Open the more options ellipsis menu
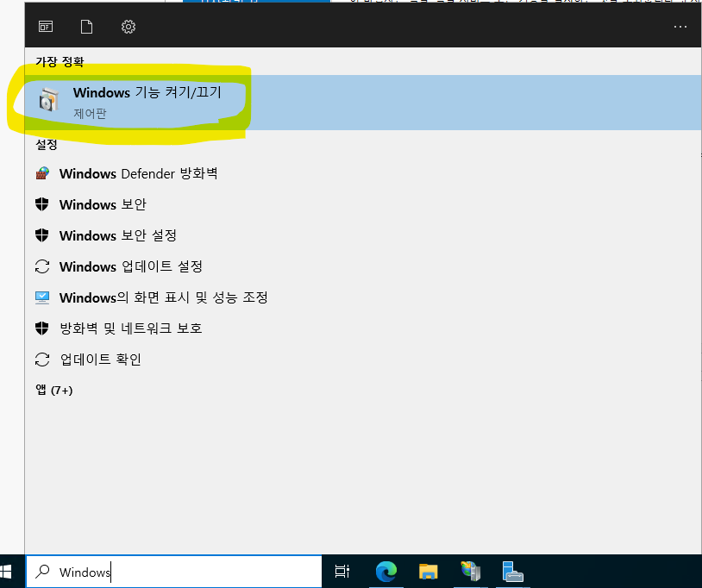Viewport: 702px width, 588px height. (680, 27)
